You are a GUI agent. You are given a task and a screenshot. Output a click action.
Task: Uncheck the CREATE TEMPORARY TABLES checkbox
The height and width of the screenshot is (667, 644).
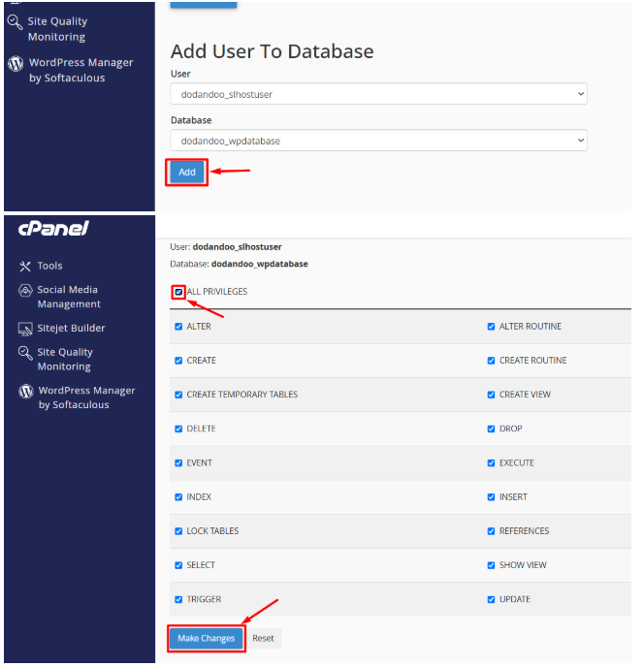(x=178, y=395)
